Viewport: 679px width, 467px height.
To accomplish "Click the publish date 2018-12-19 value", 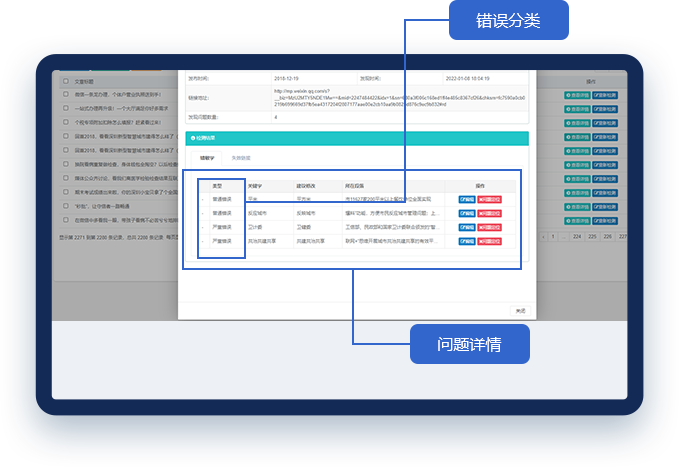I will [286, 78].
